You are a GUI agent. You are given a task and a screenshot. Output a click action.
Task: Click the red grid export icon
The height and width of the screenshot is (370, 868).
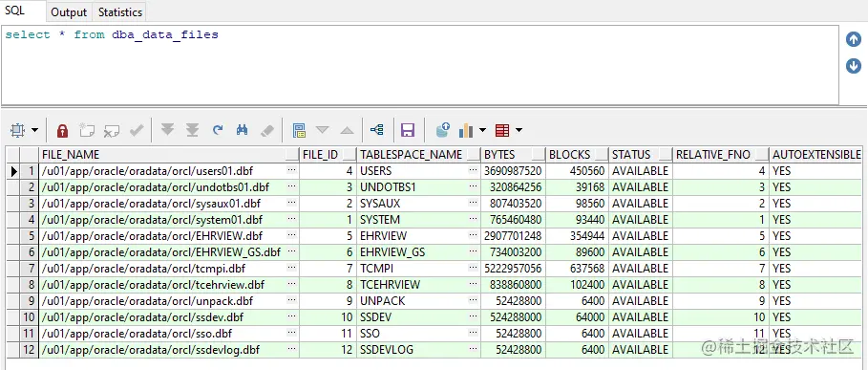502,131
